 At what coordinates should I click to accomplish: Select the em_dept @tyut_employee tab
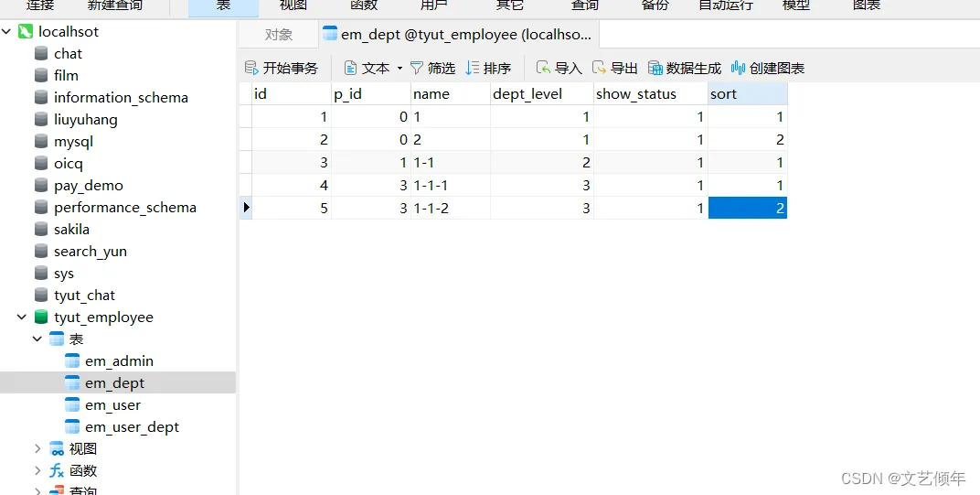click(458, 35)
